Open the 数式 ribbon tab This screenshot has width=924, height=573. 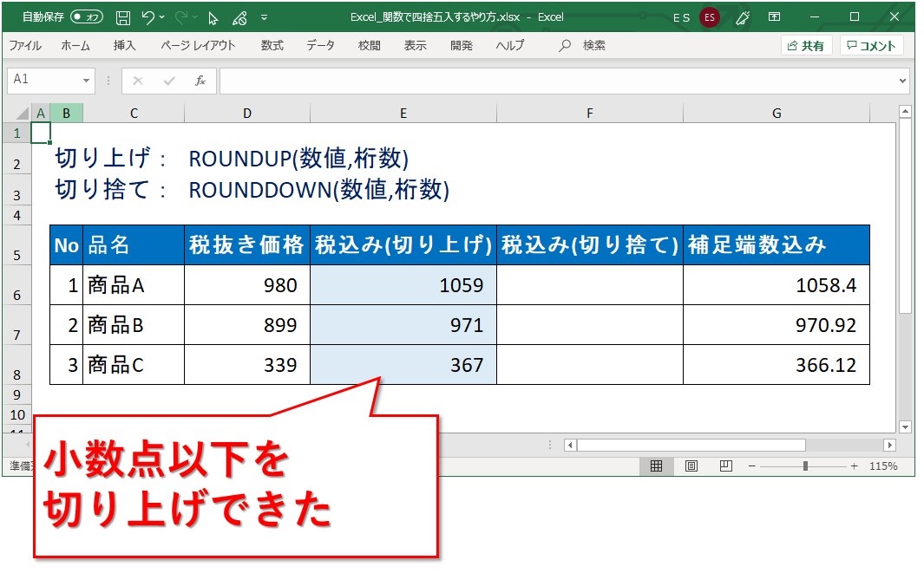(272, 46)
